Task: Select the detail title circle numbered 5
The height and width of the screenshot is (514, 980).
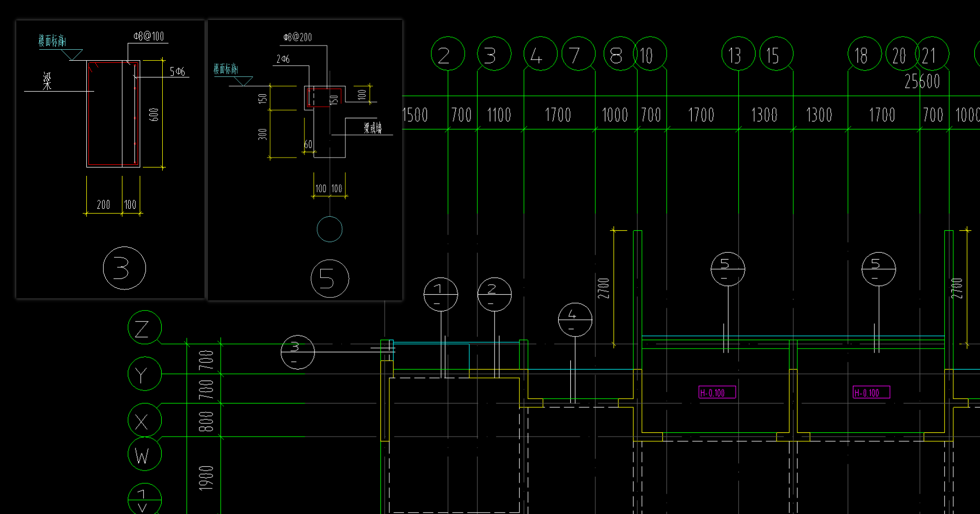Action: [330, 278]
